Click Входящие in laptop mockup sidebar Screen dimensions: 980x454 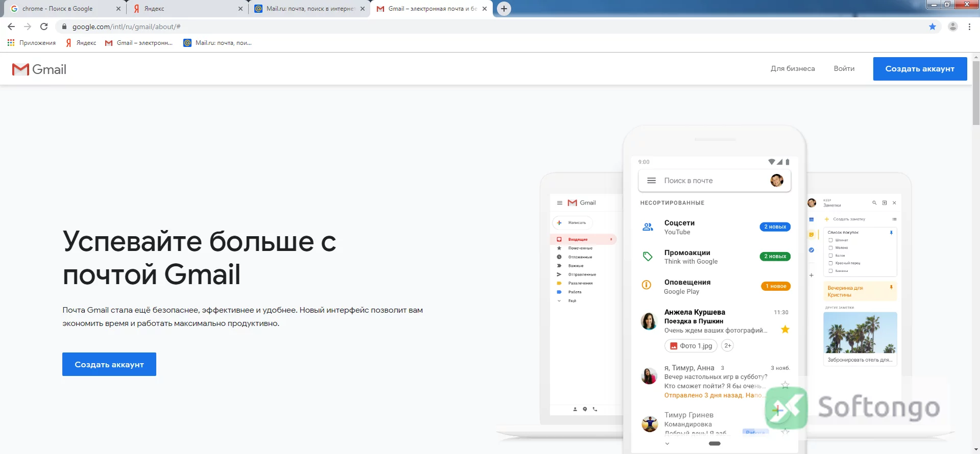pos(583,239)
